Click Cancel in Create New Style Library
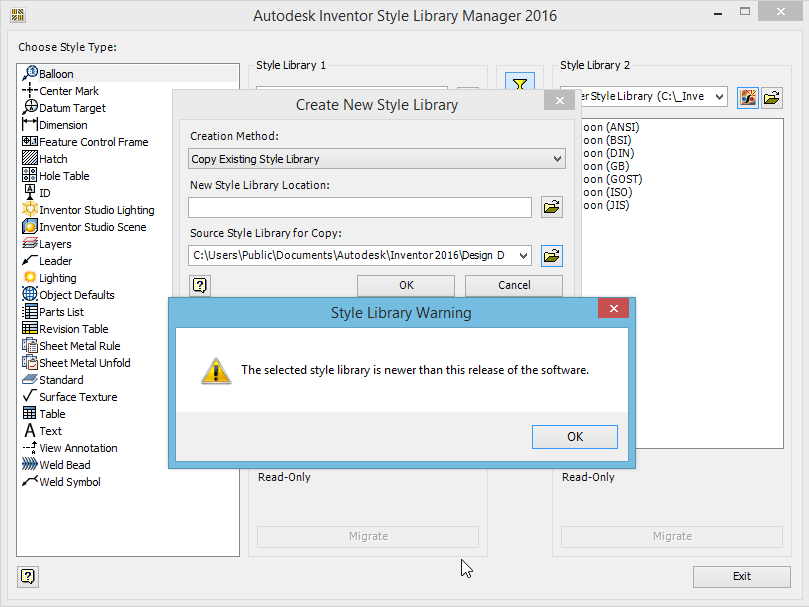Image resolution: width=809 pixels, height=607 pixels. [513, 285]
